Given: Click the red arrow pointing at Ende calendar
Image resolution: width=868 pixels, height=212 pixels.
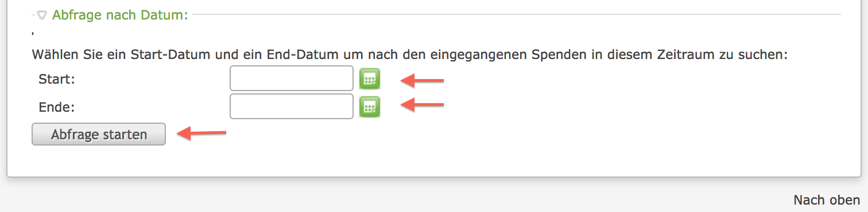Looking at the screenshot, I should click(422, 104).
